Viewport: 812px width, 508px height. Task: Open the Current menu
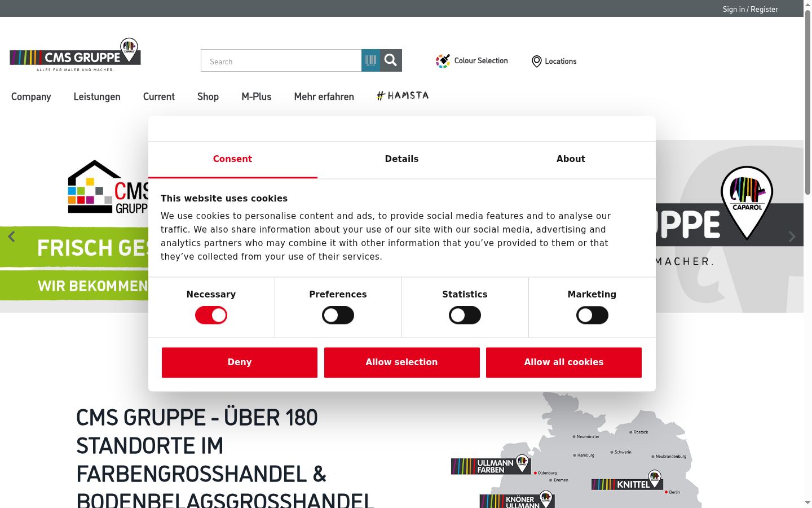pos(159,97)
